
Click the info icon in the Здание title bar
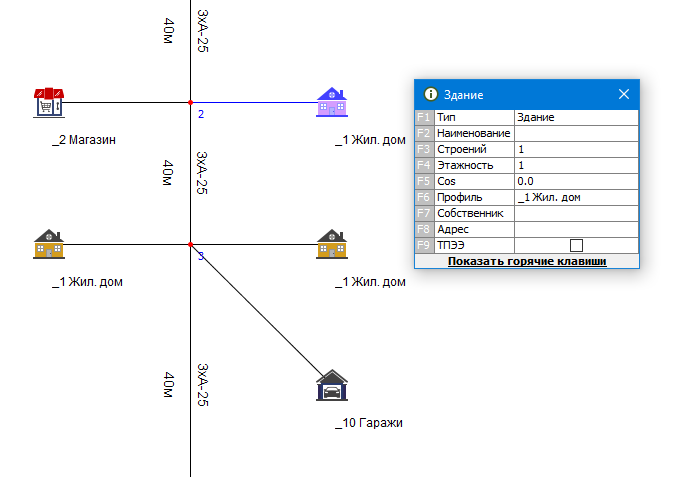point(430,94)
